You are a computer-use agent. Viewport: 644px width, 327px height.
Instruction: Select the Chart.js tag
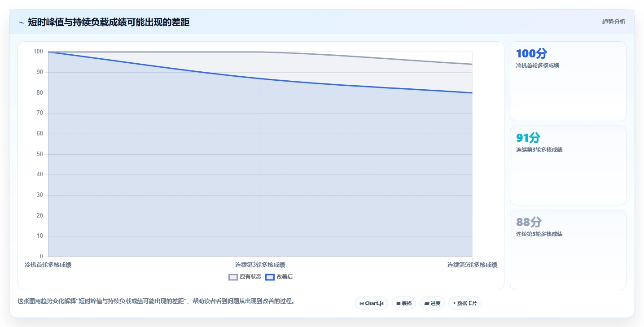pos(372,303)
